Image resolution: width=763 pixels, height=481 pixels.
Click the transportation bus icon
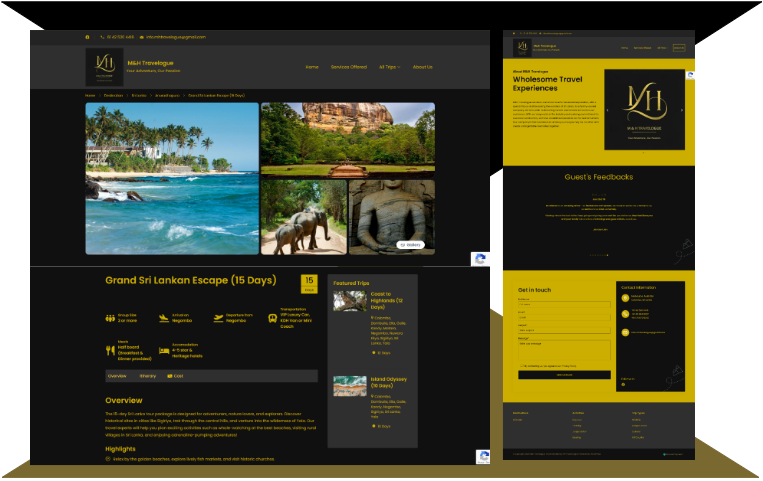274,318
